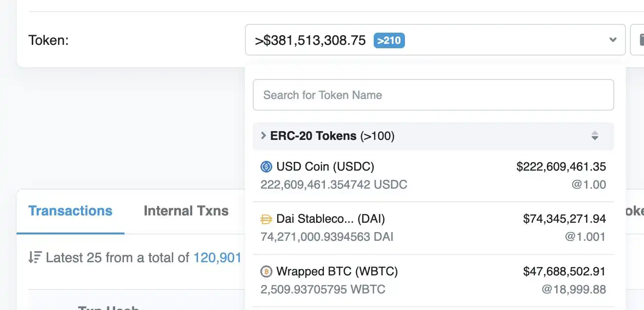The width and height of the screenshot is (644, 310).
Task: Collapse the ERC-20 Tokens section chevron
Action: [263, 136]
